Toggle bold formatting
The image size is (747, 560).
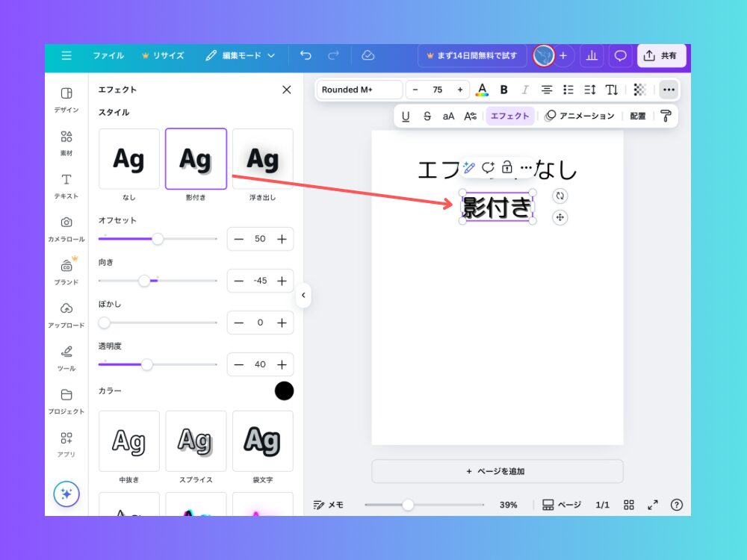(504, 90)
